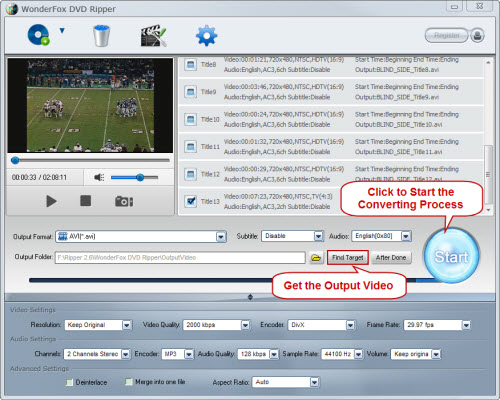The image size is (500, 400).
Task: Click the Load DVD disc icon
Action: point(38,35)
